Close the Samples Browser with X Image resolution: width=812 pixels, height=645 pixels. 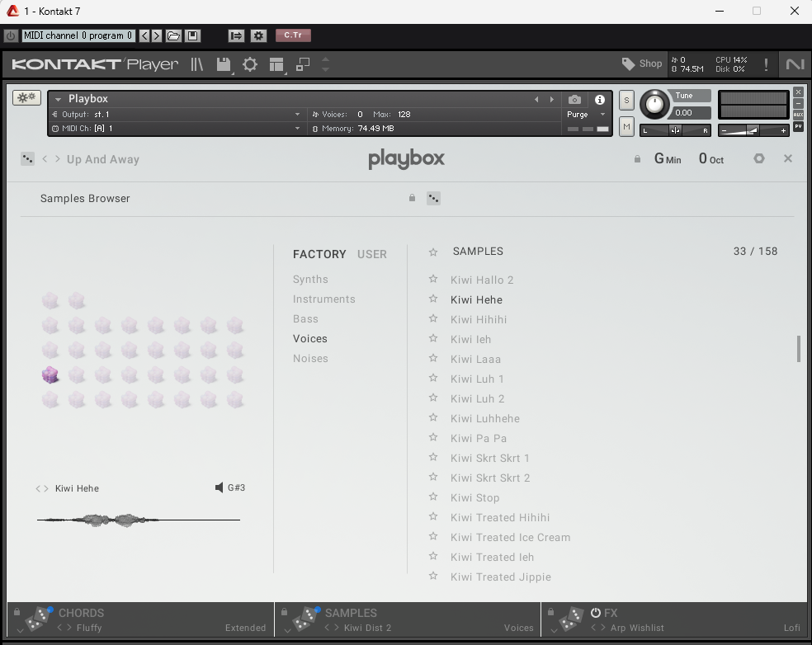(788, 158)
